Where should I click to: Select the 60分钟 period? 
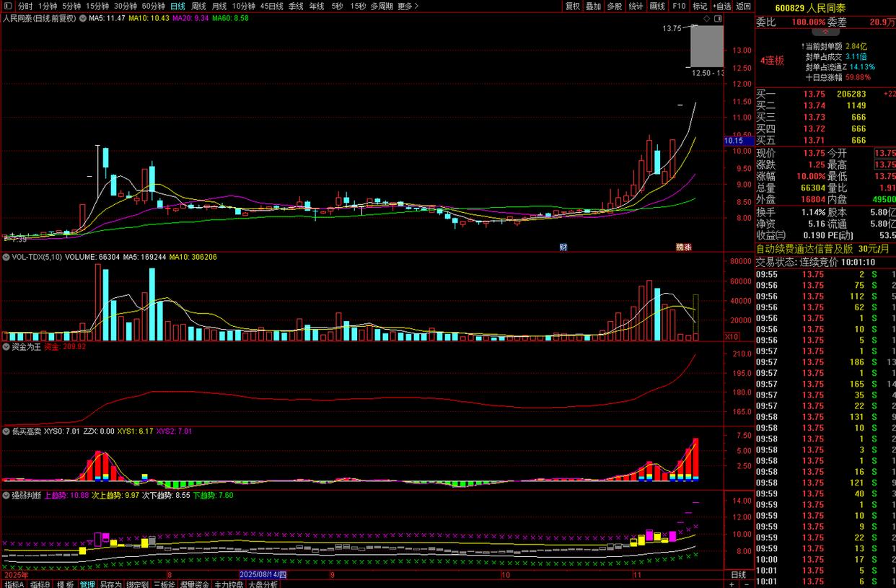pos(154,6)
